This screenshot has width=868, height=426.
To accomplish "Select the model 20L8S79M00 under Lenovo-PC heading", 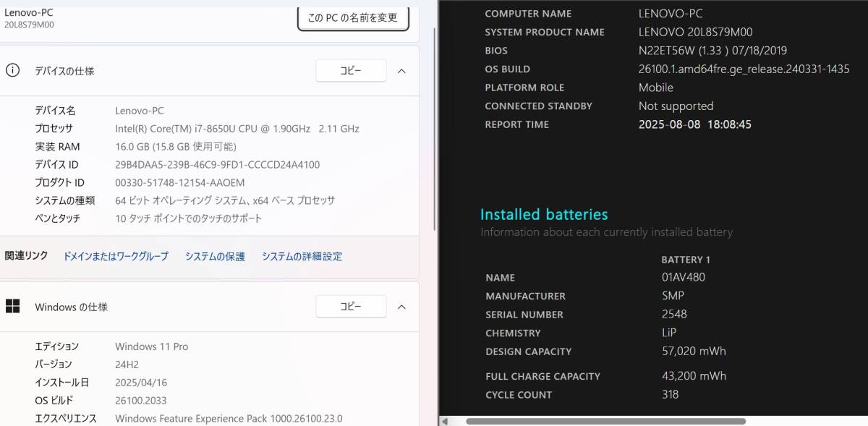I will [x=29, y=25].
